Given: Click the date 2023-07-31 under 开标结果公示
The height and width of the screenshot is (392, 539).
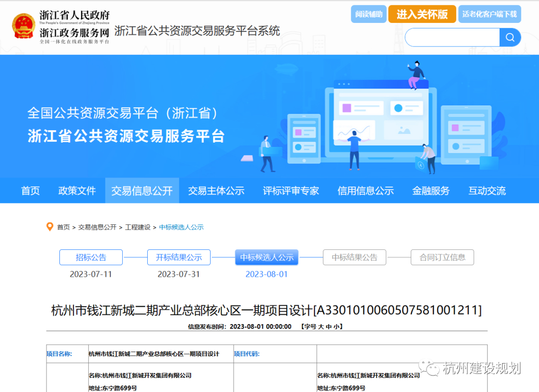Looking at the screenshot, I should pos(179,274).
